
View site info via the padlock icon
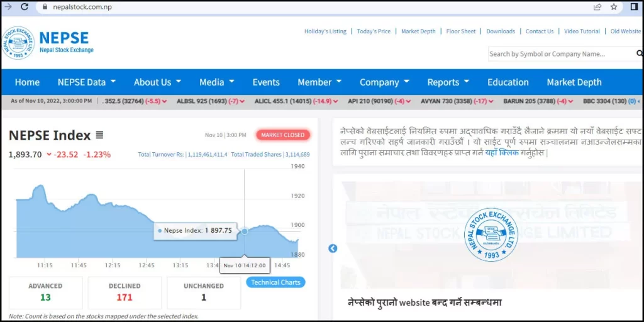45,7
